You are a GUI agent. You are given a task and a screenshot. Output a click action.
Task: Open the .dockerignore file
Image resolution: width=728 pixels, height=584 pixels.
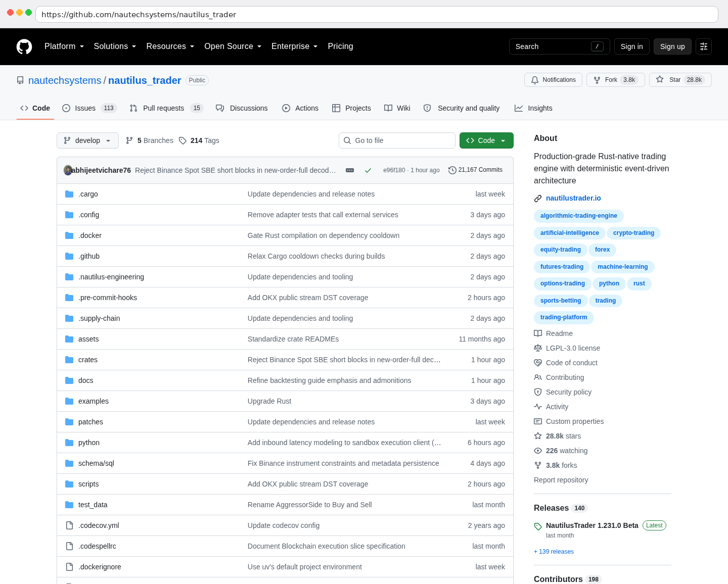[100, 567]
